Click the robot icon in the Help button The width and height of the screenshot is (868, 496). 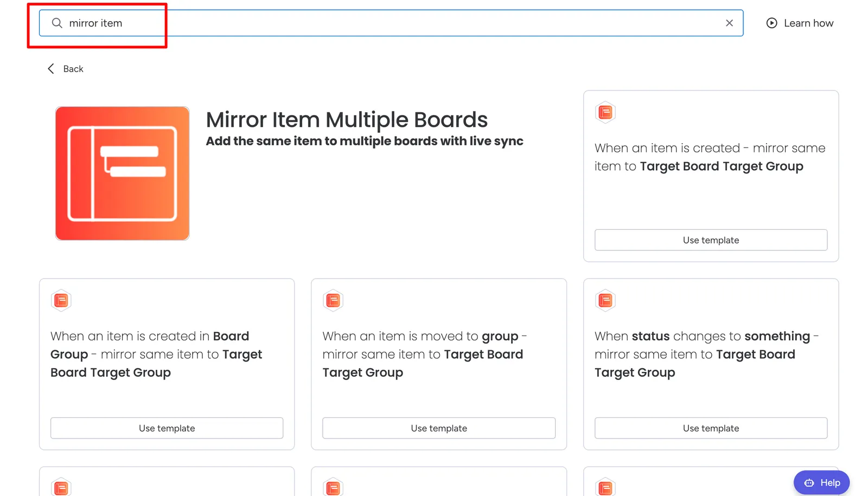pos(809,482)
